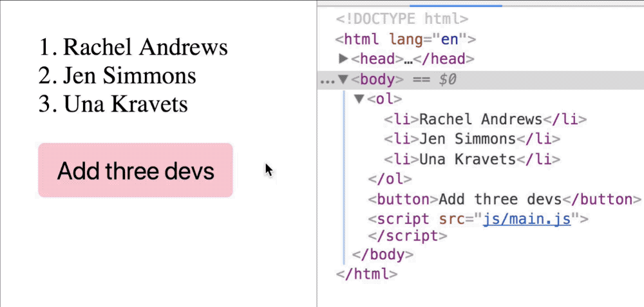Click the pink "Add three devs" button
644x307 pixels.
click(135, 171)
